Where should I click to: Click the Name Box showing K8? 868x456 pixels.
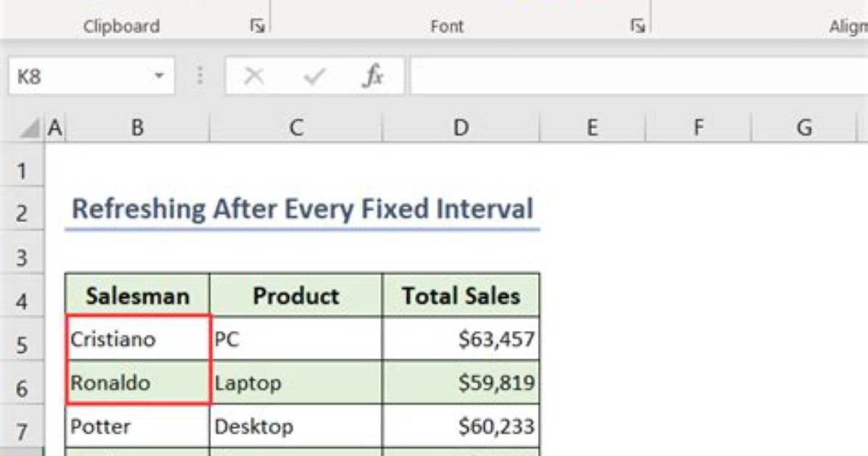pyautogui.click(x=92, y=76)
